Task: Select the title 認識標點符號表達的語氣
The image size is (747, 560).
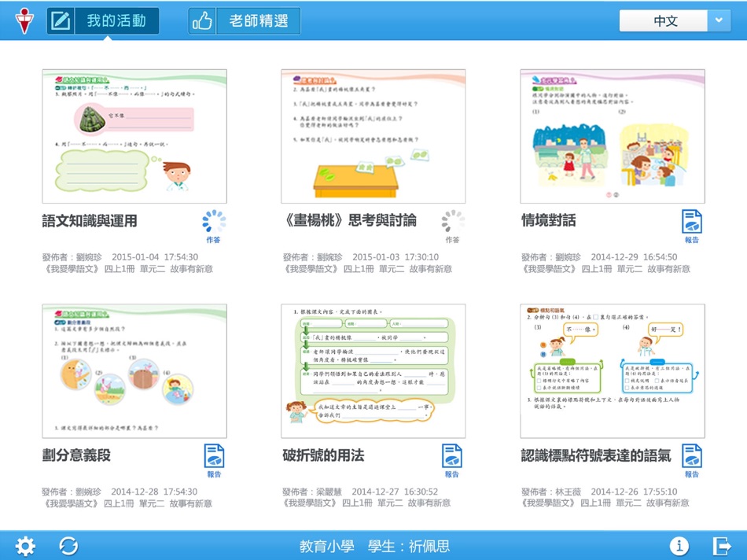Action: [596, 455]
